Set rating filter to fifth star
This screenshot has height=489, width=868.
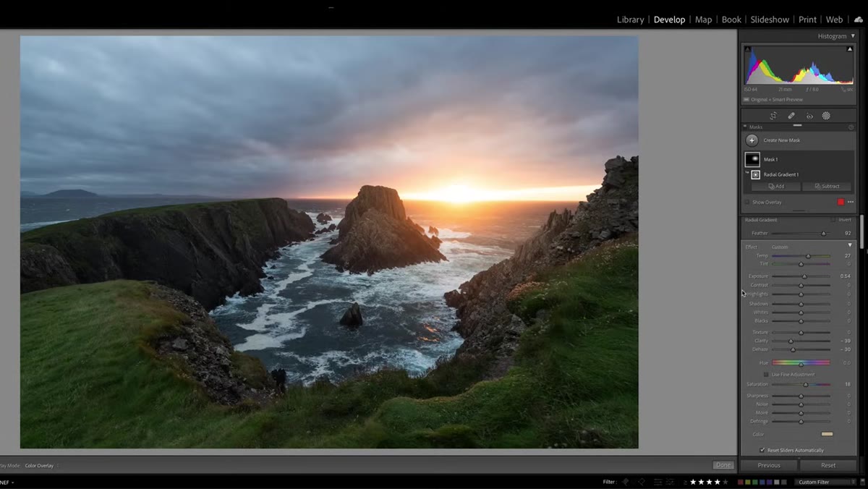[725, 482]
